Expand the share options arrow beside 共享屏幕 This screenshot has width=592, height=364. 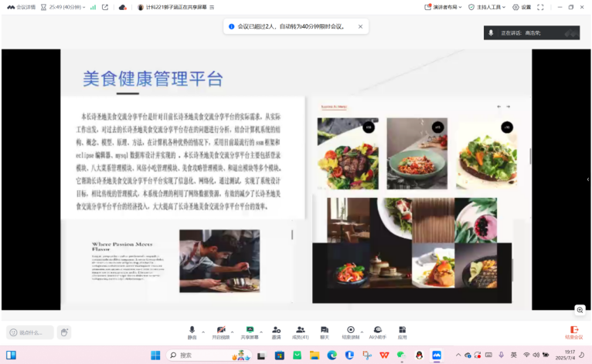click(x=261, y=329)
